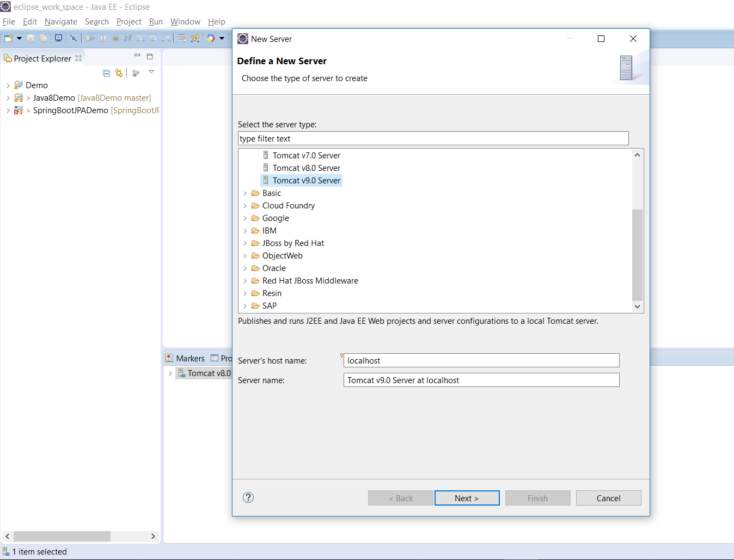The image size is (734, 560).
Task: Open the Project Explorer View Menu dropdown
Action: pos(151,72)
